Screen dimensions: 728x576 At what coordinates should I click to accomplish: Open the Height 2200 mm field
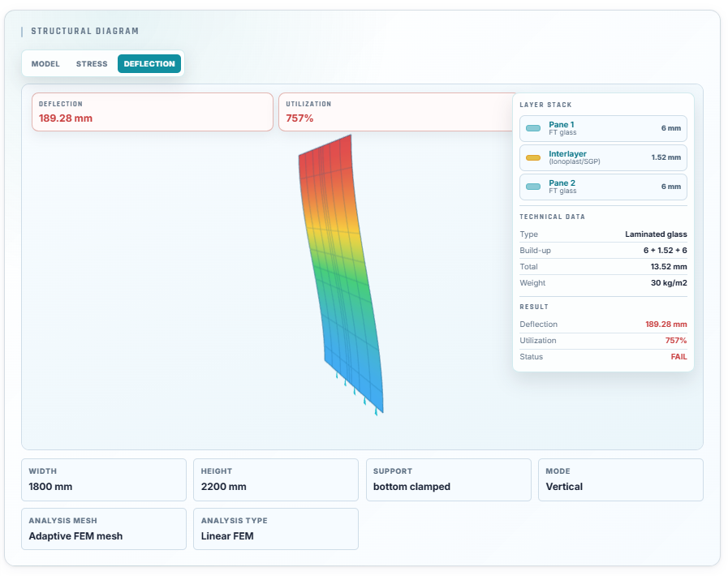click(276, 480)
